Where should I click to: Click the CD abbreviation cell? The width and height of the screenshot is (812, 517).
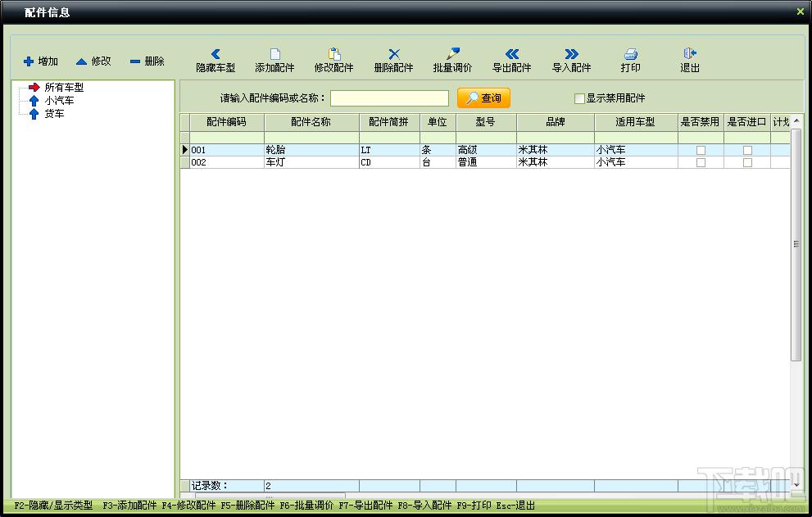pos(389,163)
